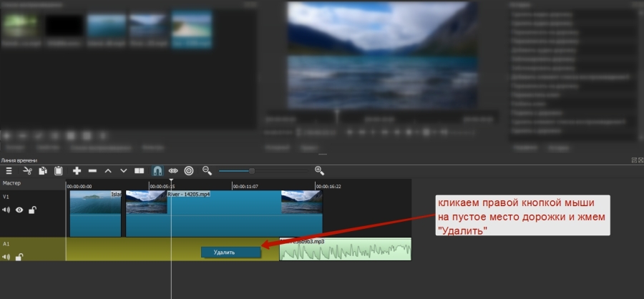644x299 pixels.
Task: Append clip with the plus icon
Action: click(x=77, y=171)
